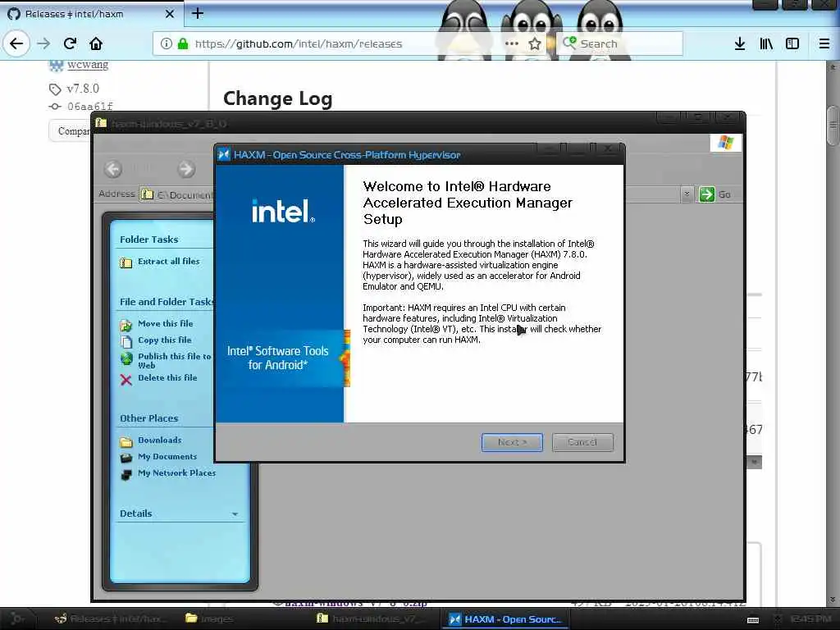
Task: Click the github.com URL address field
Action: click(x=298, y=43)
